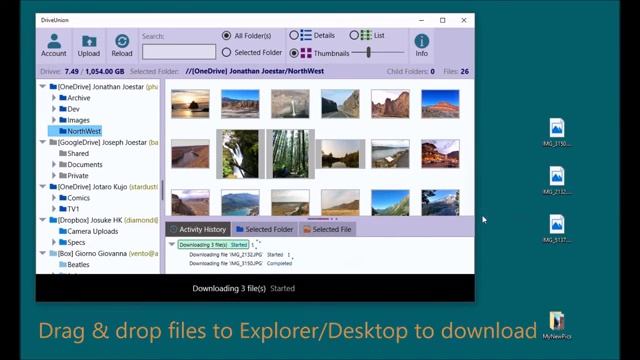Switch to the Selected Folder tab
Image resolution: width=640 pixels, height=360 pixels.
click(x=264, y=229)
